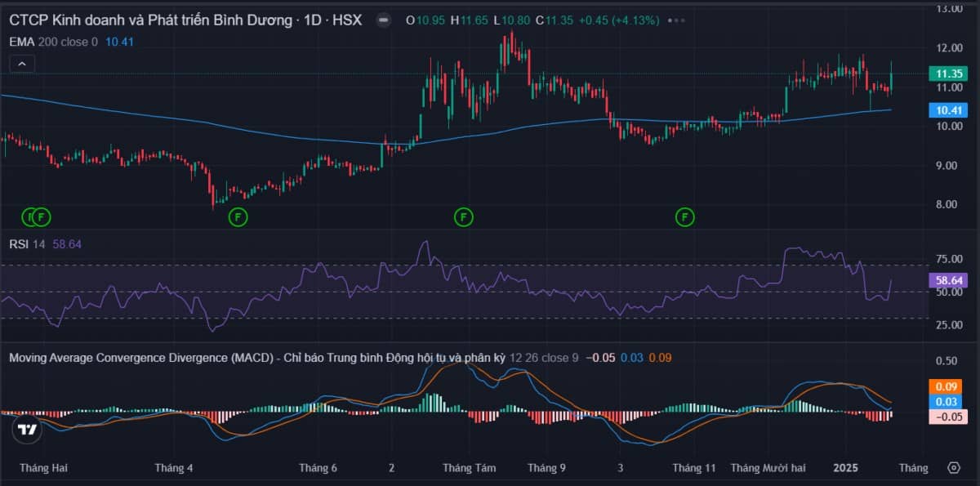The height and width of the screenshot is (486, 980).
Task: Click the 0.50 MACD scale label
Action: pyautogui.click(x=947, y=361)
